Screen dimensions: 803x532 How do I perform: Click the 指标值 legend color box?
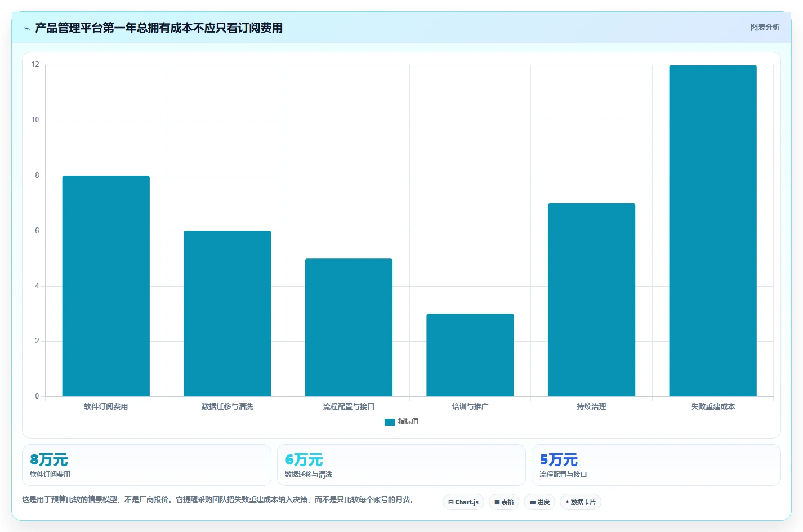point(390,422)
